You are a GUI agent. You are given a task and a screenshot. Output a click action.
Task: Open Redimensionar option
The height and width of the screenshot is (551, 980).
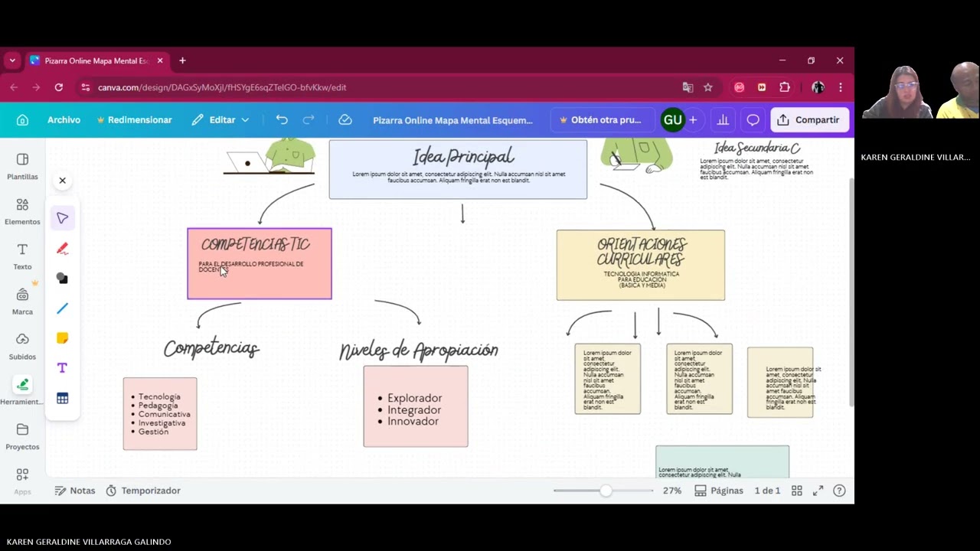(x=134, y=120)
